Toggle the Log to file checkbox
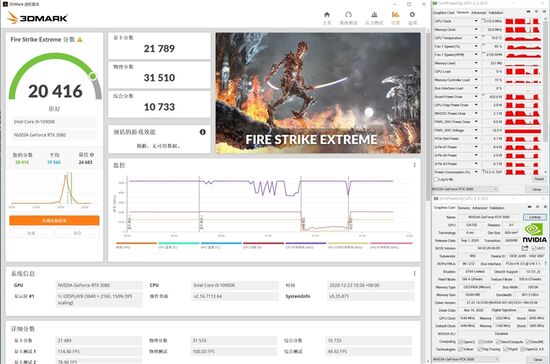The height and width of the screenshot is (364, 550). tap(436, 180)
